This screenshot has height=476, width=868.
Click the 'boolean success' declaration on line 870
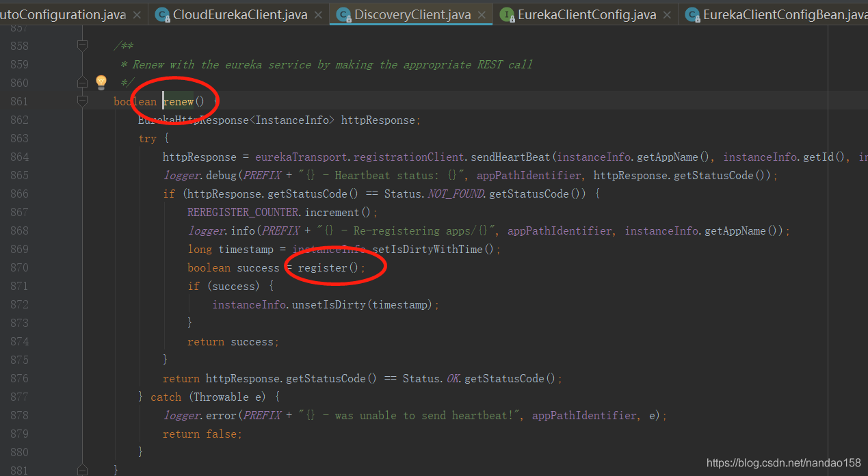234,267
